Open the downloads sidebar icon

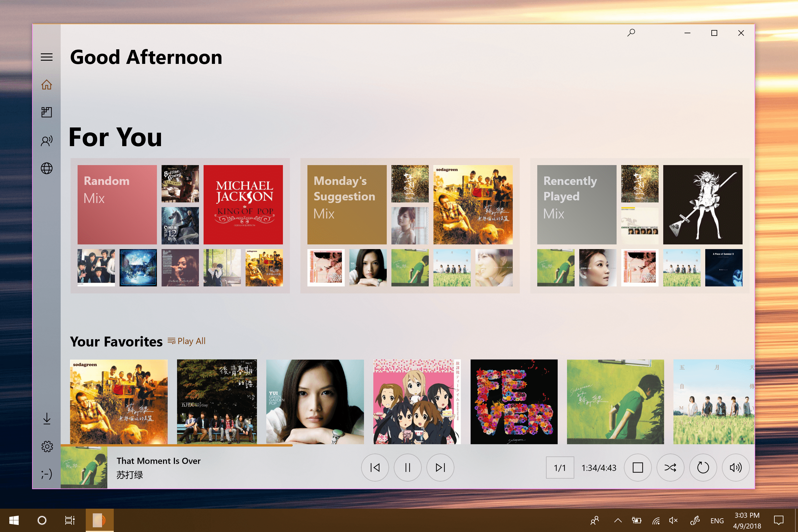(x=47, y=419)
